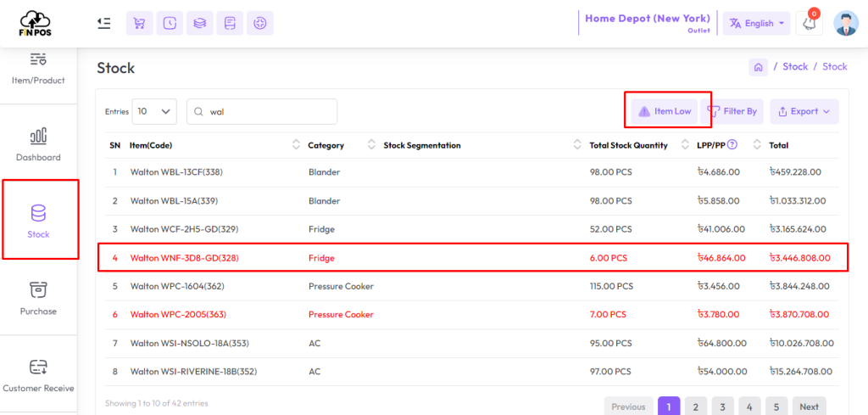Click the Previous page button
868x415 pixels.
click(x=628, y=407)
